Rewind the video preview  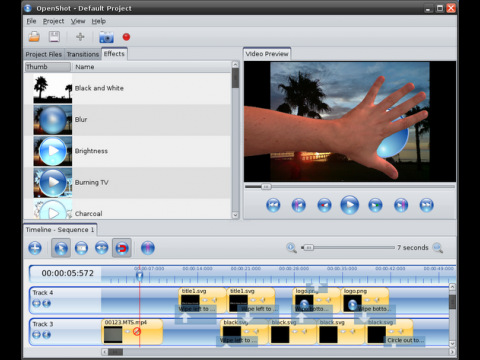pyautogui.click(x=324, y=205)
